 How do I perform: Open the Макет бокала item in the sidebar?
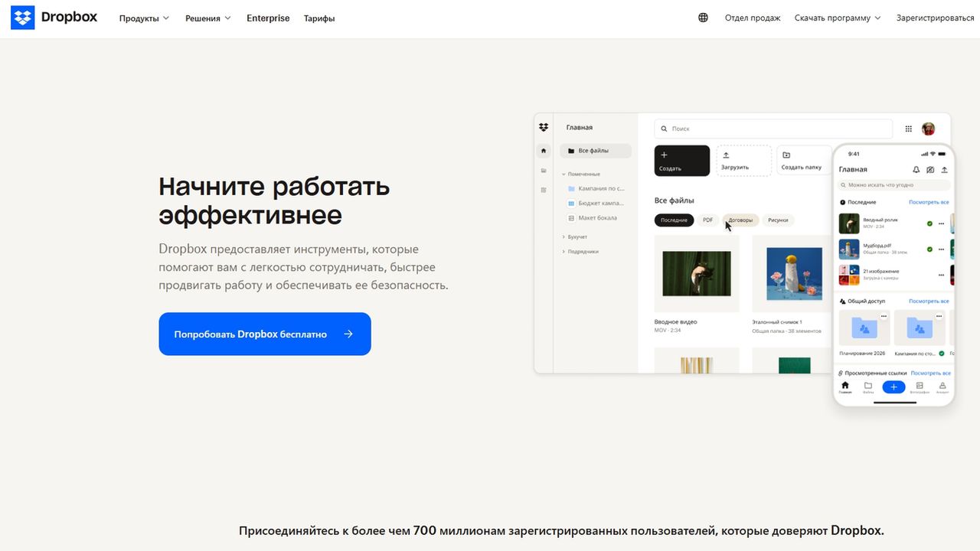tap(593, 218)
